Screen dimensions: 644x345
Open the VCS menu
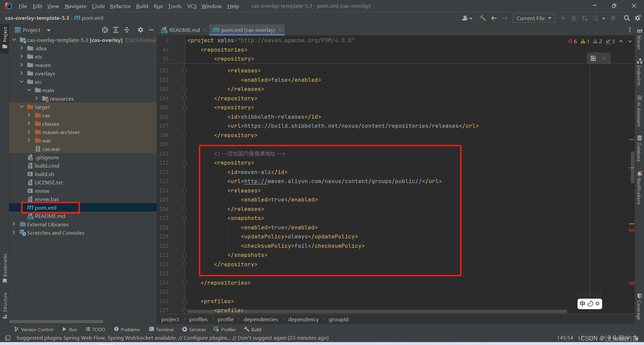(192, 6)
